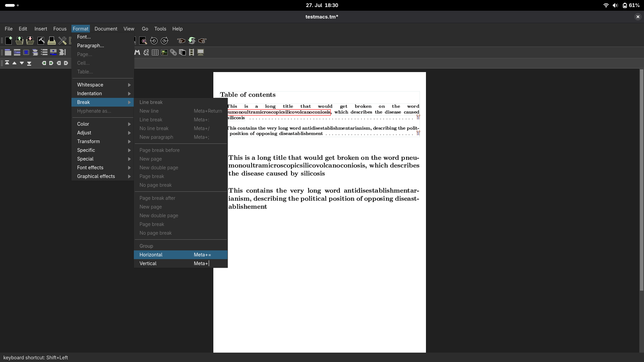The image size is (644, 362).
Task: Choose Paragraph... from the Format menu
Action: pyautogui.click(x=103, y=46)
